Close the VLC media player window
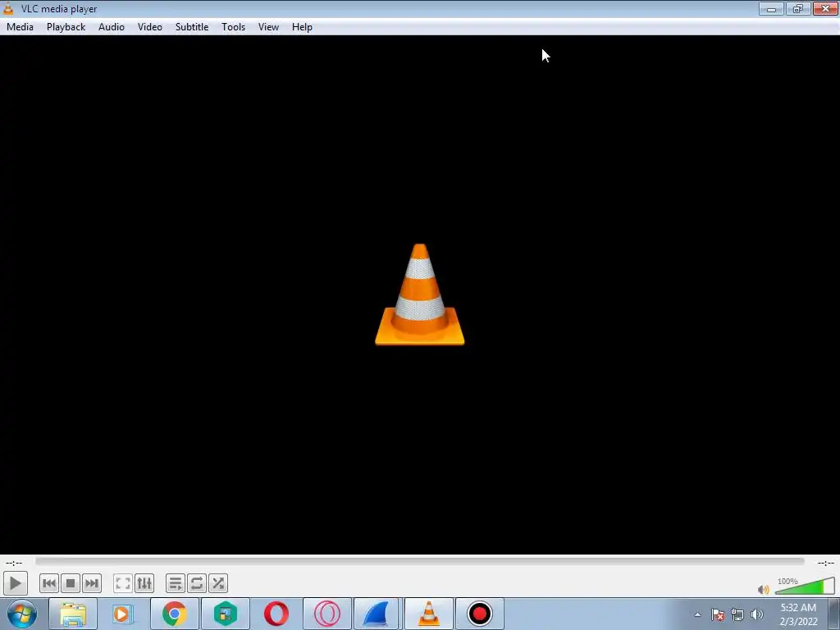 [x=825, y=8]
